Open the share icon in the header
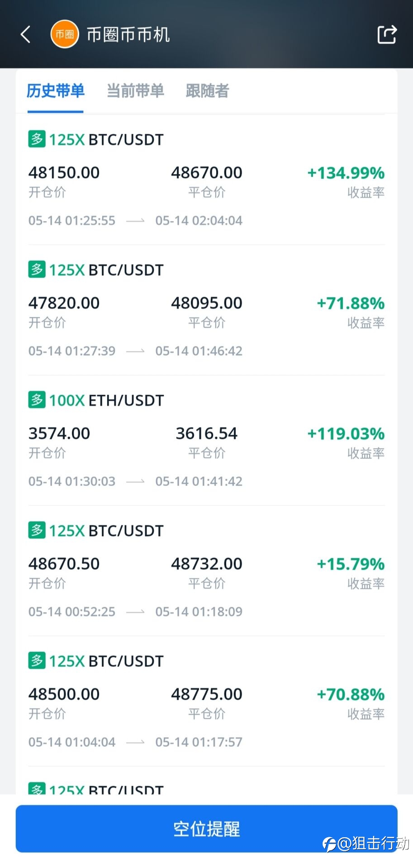The height and width of the screenshot is (868, 413). 387,34
